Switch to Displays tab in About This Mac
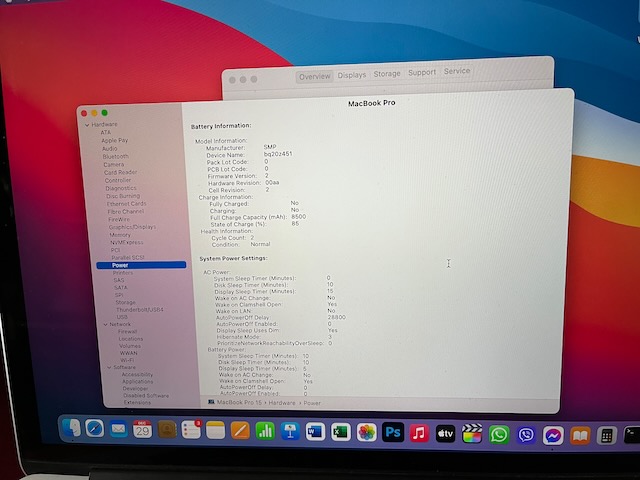Viewport: 640px width, 480px height. pos(351,75)
